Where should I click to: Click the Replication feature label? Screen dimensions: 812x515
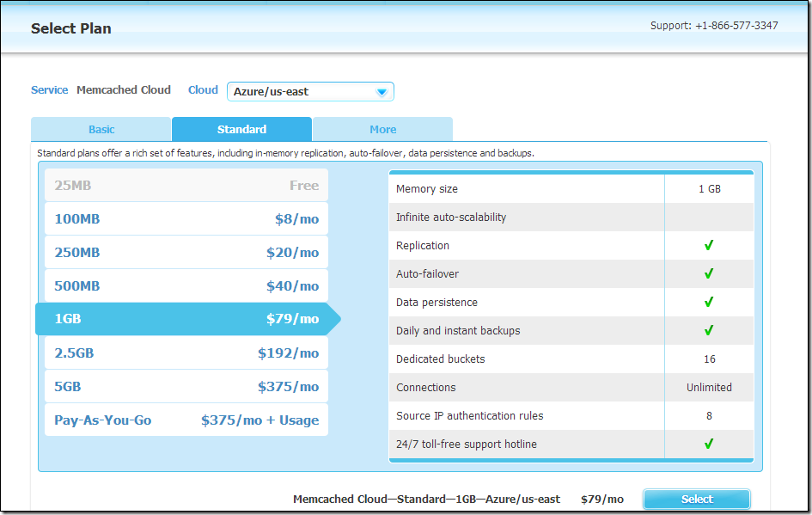[423, 246]
